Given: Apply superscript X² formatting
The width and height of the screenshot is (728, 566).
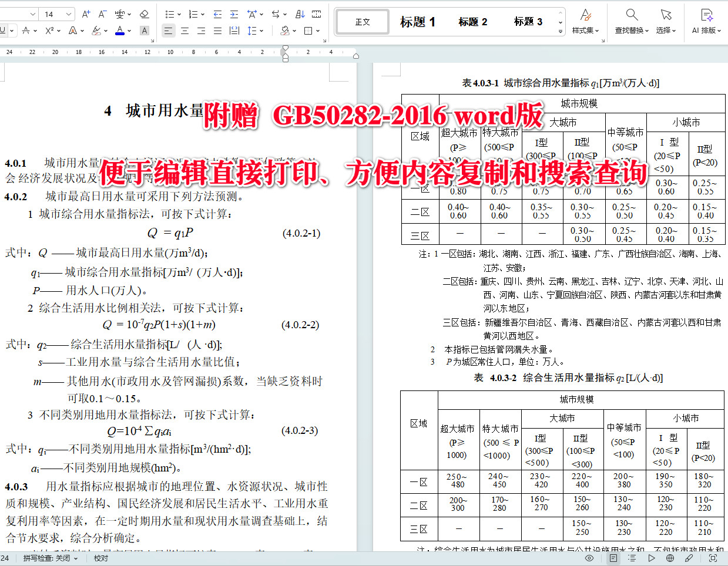Looking at the screenshot, I should pos(50,31).
